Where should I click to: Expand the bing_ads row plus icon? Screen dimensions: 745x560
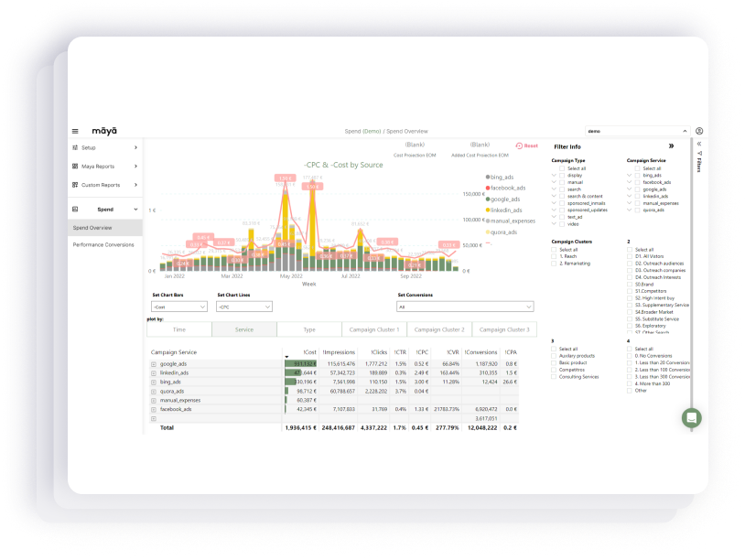154,382
